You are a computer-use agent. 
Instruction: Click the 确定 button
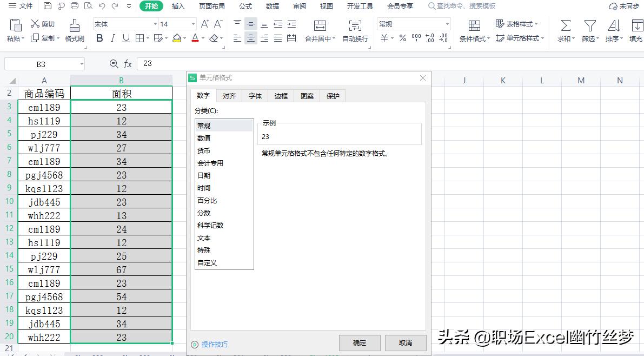tap(359, 343)
